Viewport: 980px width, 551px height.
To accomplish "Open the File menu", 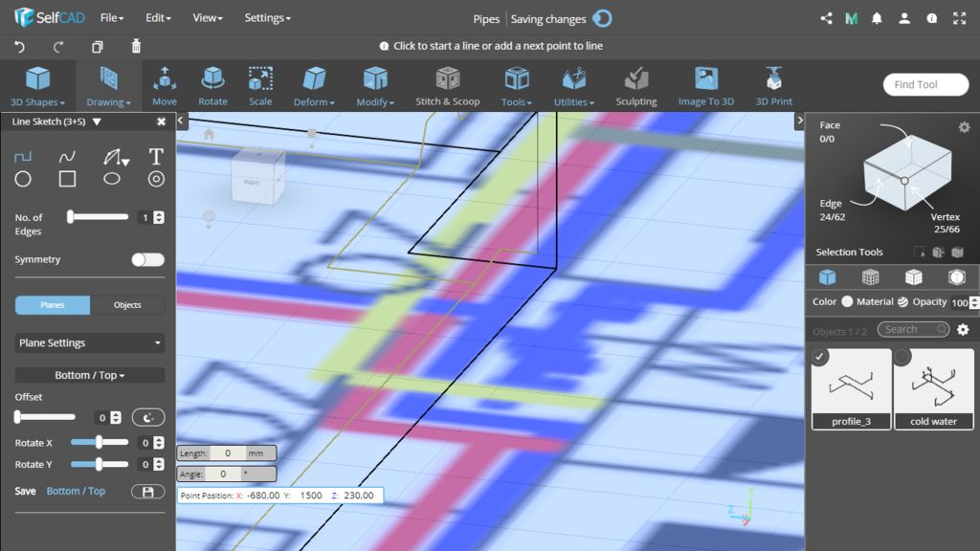I will pos(112,17).
